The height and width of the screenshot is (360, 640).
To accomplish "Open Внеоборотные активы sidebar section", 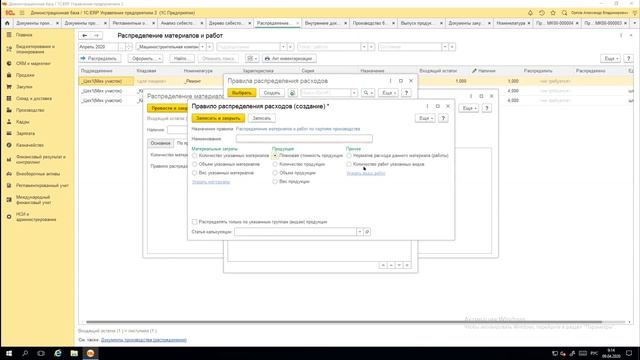I will (x=38, y=174).
